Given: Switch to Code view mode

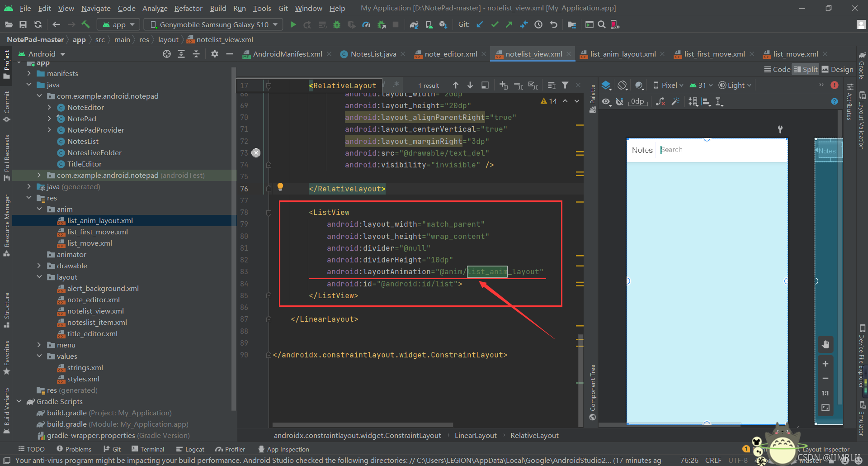Looking at the screenshot, I should point(777,69).
